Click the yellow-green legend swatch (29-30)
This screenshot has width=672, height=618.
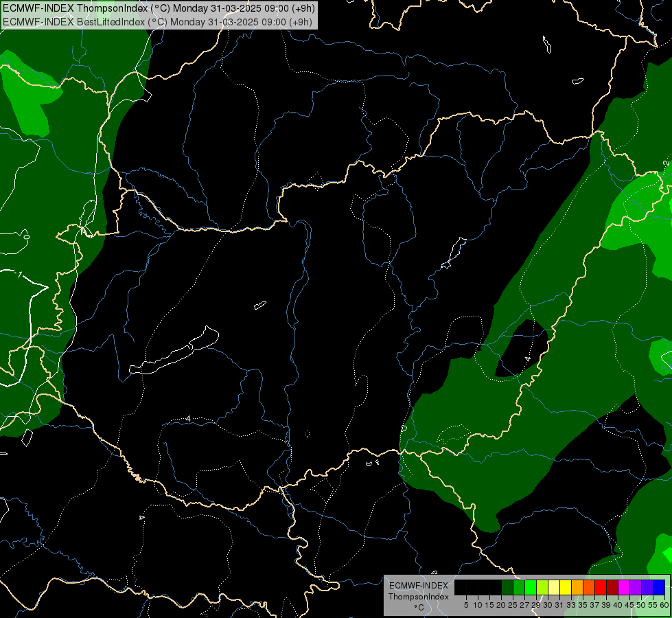point(542,587)
